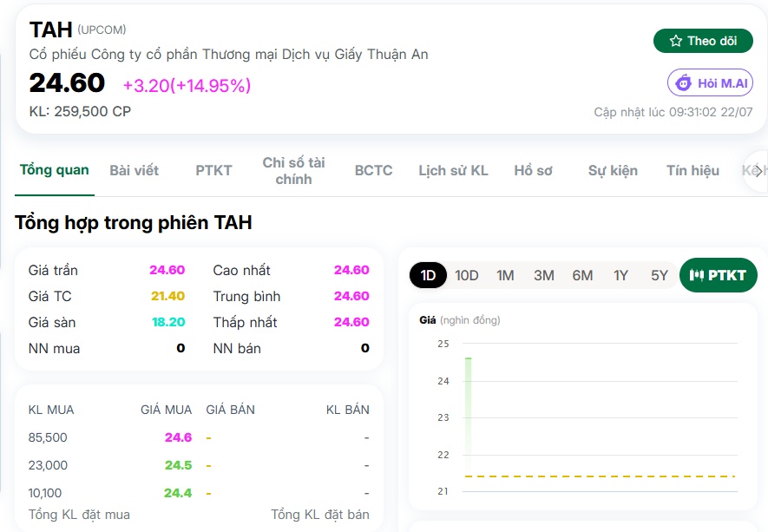Viewport: 768px width, 532px height.
Task: Expand more tabs with right chevron arrow
Action: tap(758, 171)
